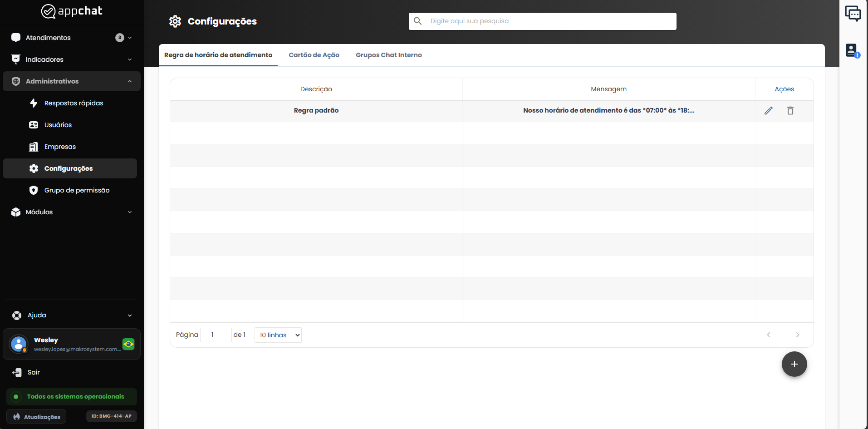Click the ID: BMG-414-AP badge
The image size is (868, 429).
click(112, 416)
